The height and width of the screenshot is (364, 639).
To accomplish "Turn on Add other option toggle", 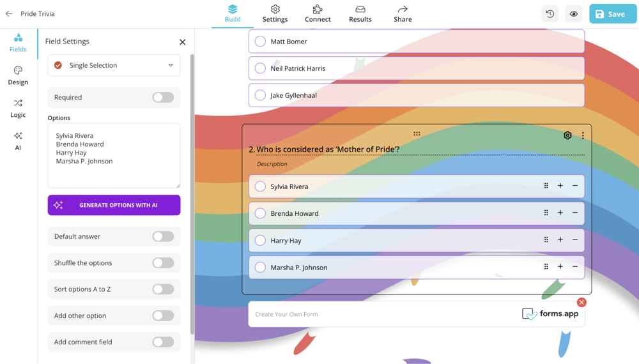I will pyautogui.click(x=163, y=315).
